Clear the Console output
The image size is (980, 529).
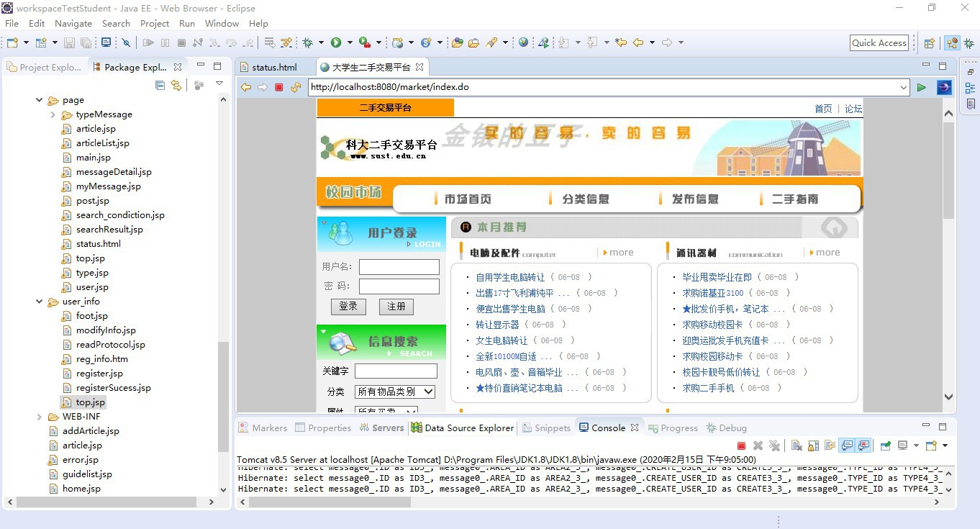click(x=797, y=446)
